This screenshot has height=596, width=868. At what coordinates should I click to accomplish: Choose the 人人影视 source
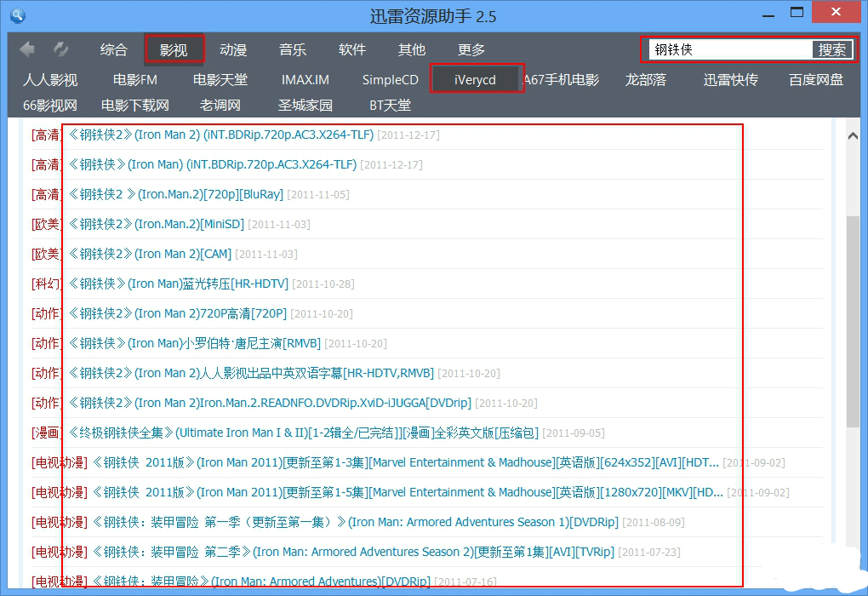[x=50, y=80]
